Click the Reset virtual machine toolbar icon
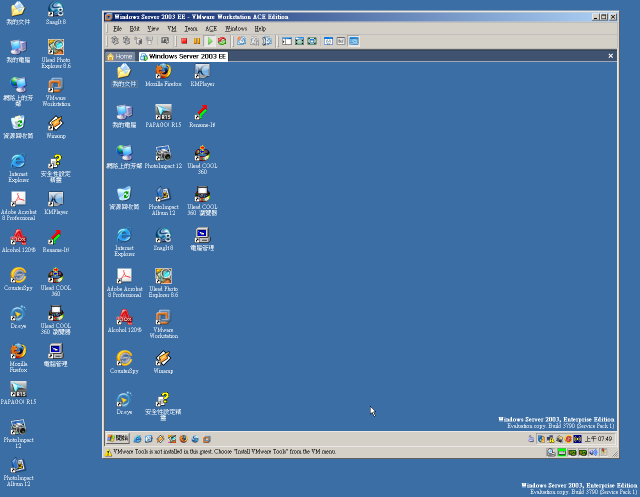This screenshot has width=640, height=497. click(x=222, y=41)
